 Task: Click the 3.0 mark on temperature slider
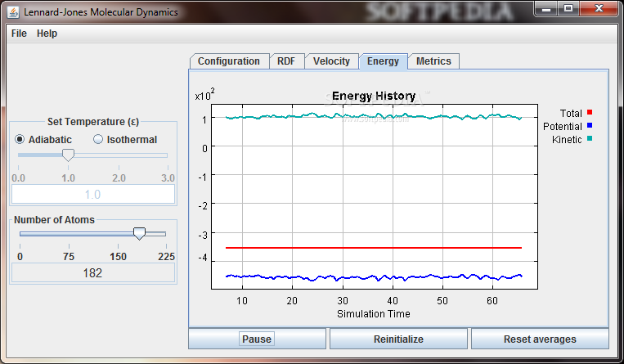click(x=168, y=178)
